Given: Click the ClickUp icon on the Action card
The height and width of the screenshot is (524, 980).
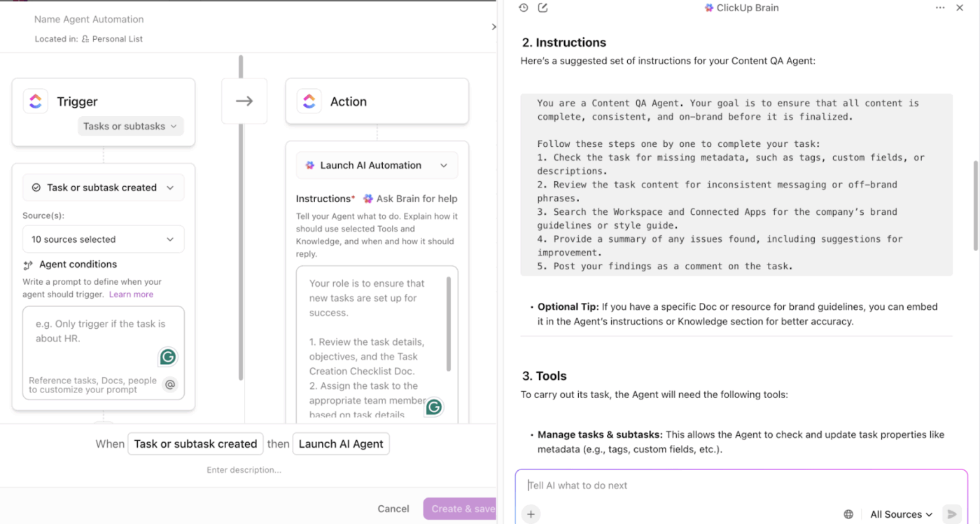Looking at the screenshot, I should 309,101.
